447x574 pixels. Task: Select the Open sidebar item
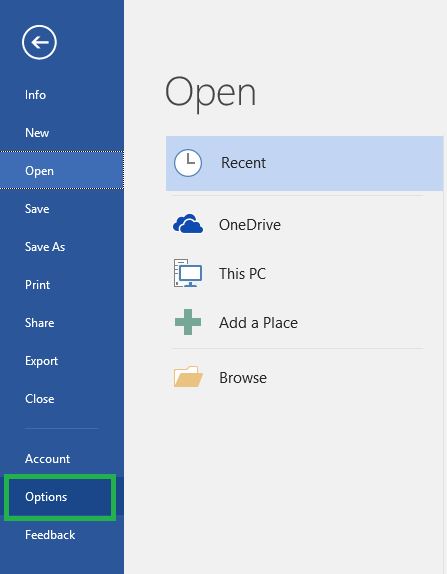(62, 171)
